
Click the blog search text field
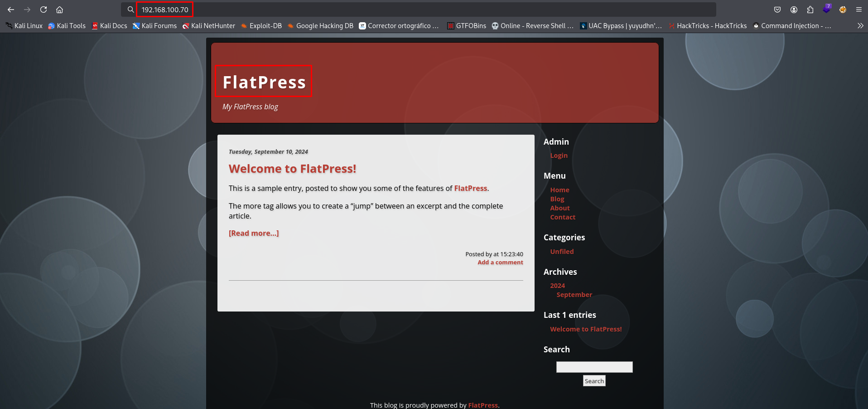594,367
